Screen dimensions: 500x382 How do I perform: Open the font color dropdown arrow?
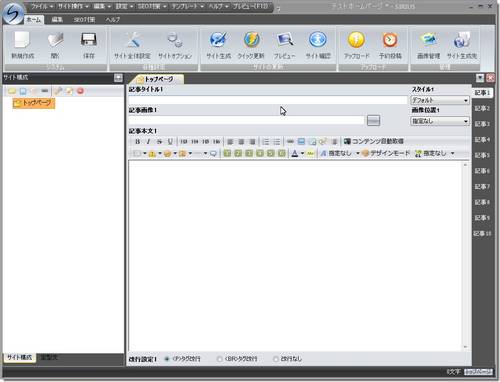(302, 153)
